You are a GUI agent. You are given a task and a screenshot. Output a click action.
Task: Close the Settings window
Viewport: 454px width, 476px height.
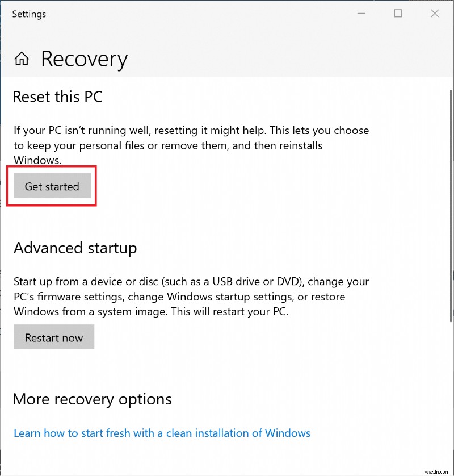pyautogui.click(x=435, y=12)
